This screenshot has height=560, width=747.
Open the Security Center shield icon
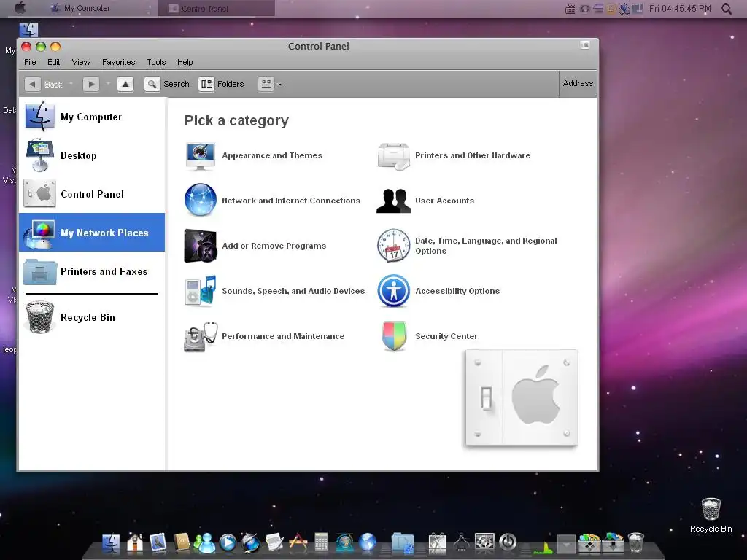coord(394,335)
